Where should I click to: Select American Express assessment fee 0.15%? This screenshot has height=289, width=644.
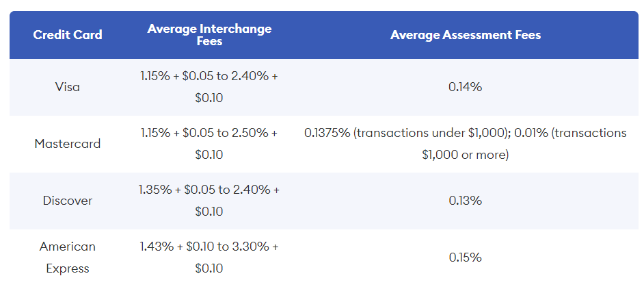pos(466,257)
